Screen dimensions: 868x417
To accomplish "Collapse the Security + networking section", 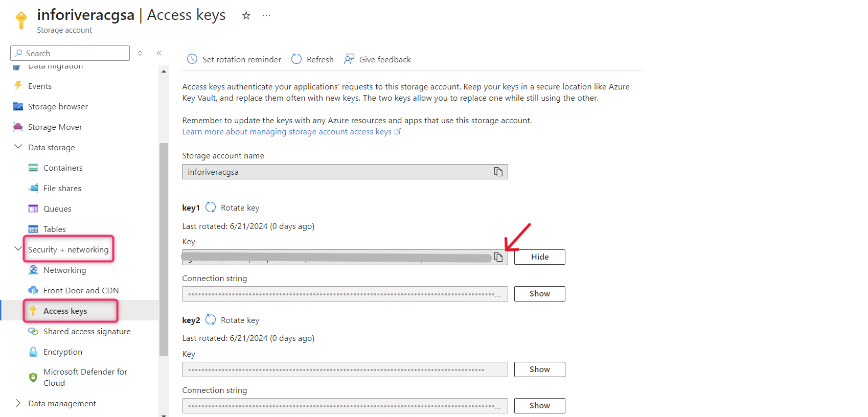I will click(18, 249).
